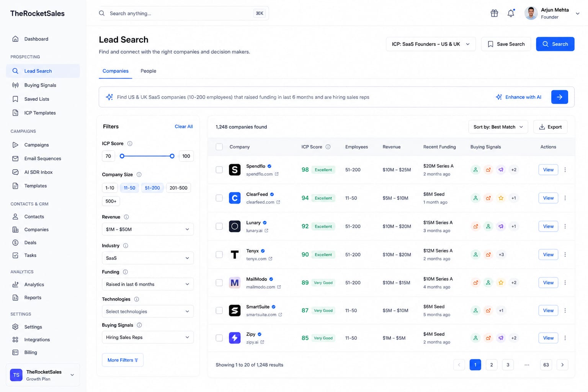588x392 pixels.
Task: Click the megaphone signal icon for Spendflo
Action: point(501,170)
